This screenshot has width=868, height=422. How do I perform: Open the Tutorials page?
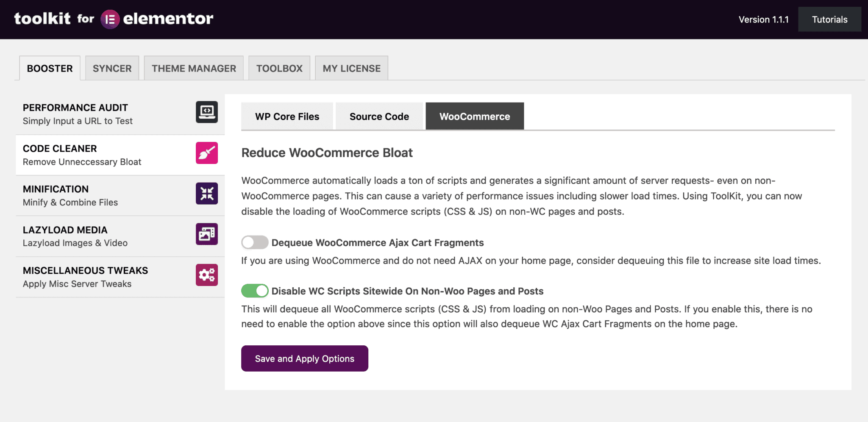(829, 19)
